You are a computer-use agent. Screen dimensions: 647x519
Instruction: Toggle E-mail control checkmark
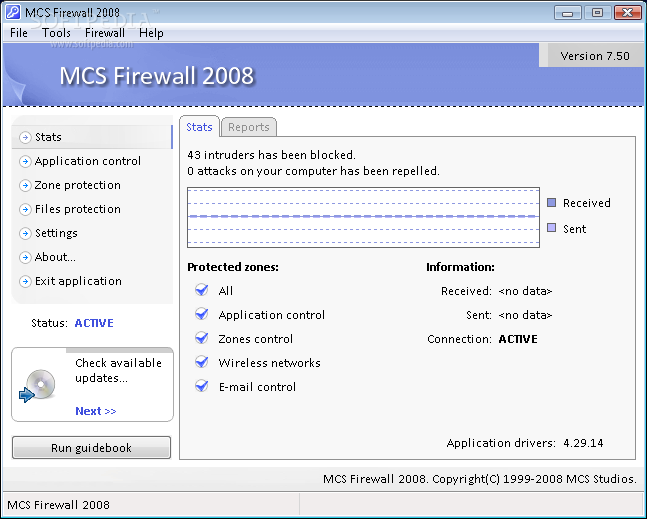(202, 386)
